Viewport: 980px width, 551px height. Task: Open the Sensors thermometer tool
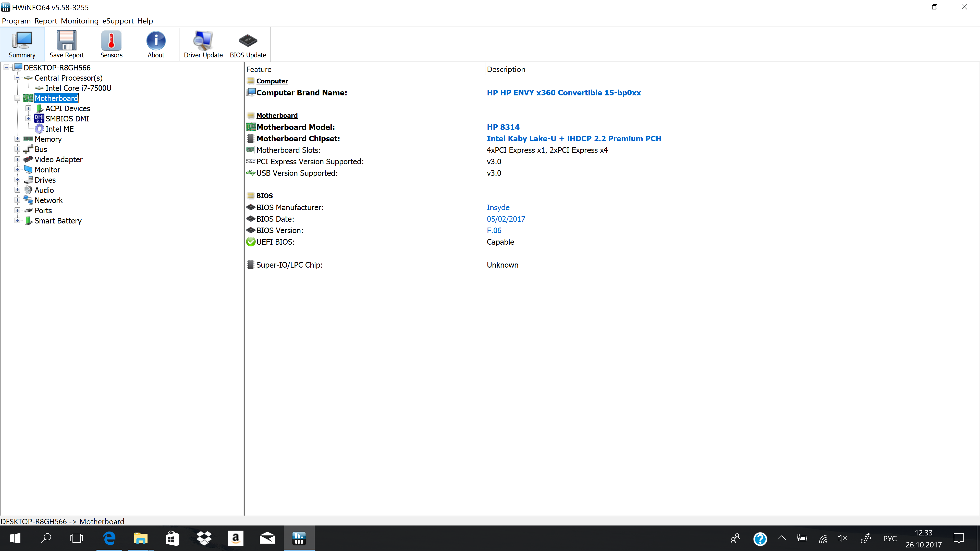click(x=111, y=44)
